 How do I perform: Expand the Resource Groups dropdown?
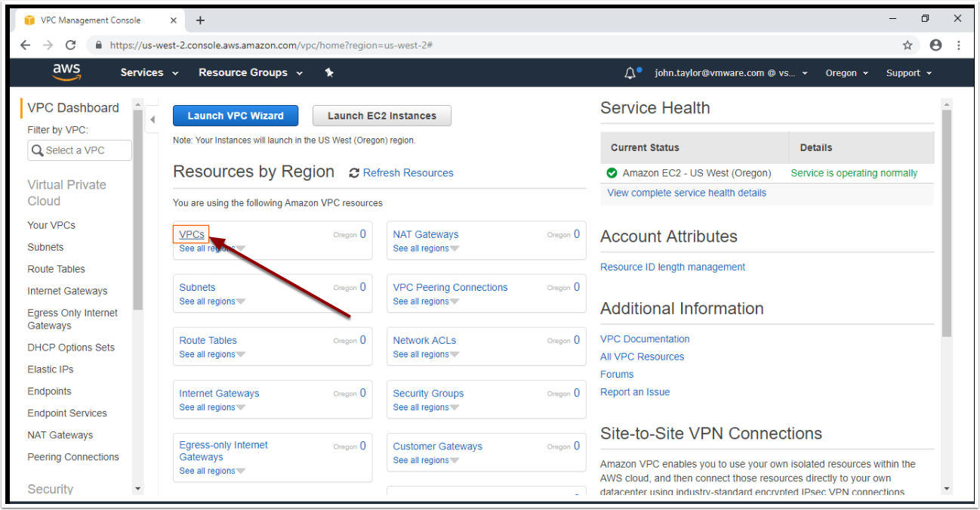coord(250,73)
